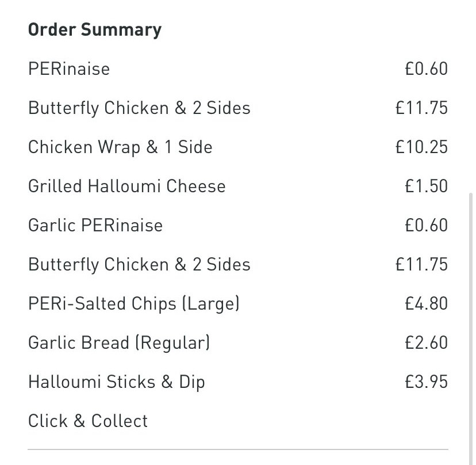
Task: Click the £2.60 price for Garlic Bread
Action: tap(426, 342)
